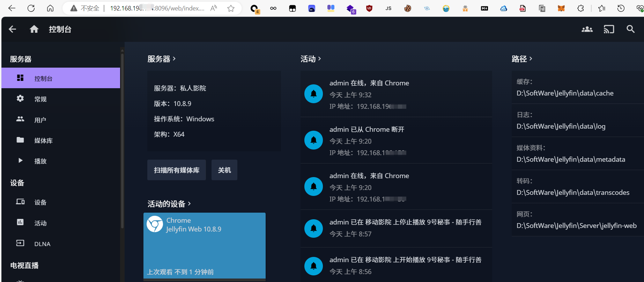644x282 pixels.
Task: Open the 活动 sidebar item
Action: (x=61, y=223)
